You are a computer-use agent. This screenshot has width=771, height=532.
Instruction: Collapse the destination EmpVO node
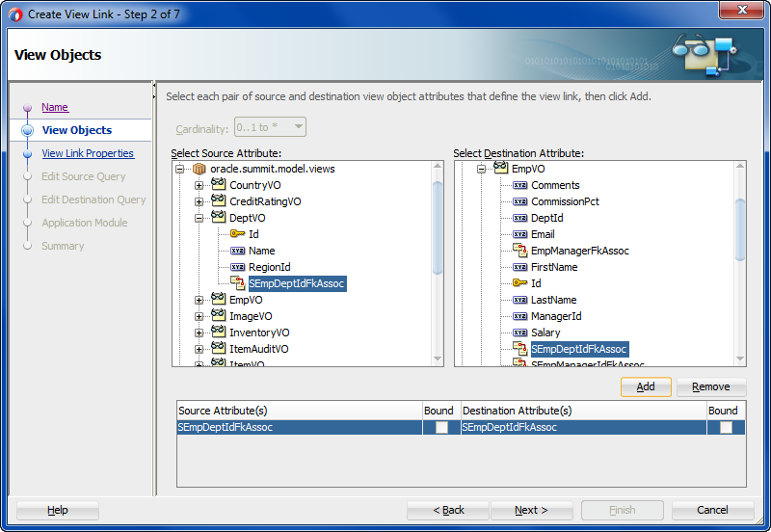pyautogui.click(x=481, y=169)
